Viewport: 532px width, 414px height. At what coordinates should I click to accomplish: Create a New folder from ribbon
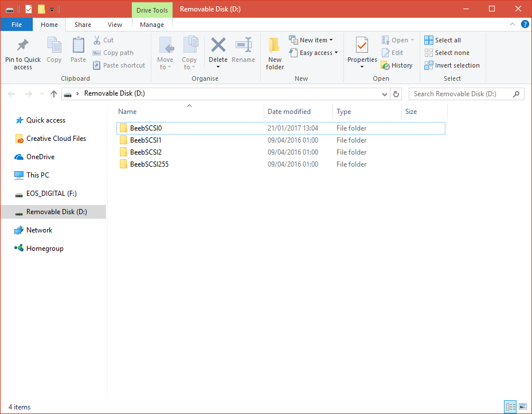(275, 53)
